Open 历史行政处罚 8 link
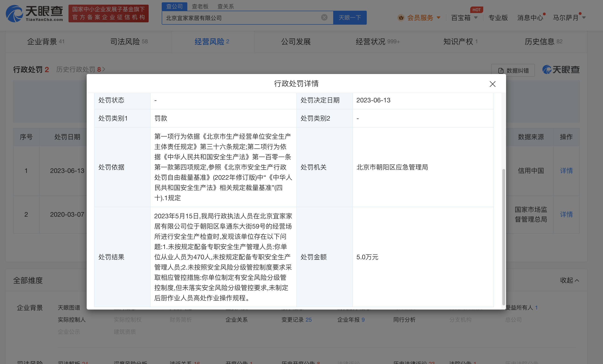The height and width of the screenshot is (364, 603). coord(81,69)
